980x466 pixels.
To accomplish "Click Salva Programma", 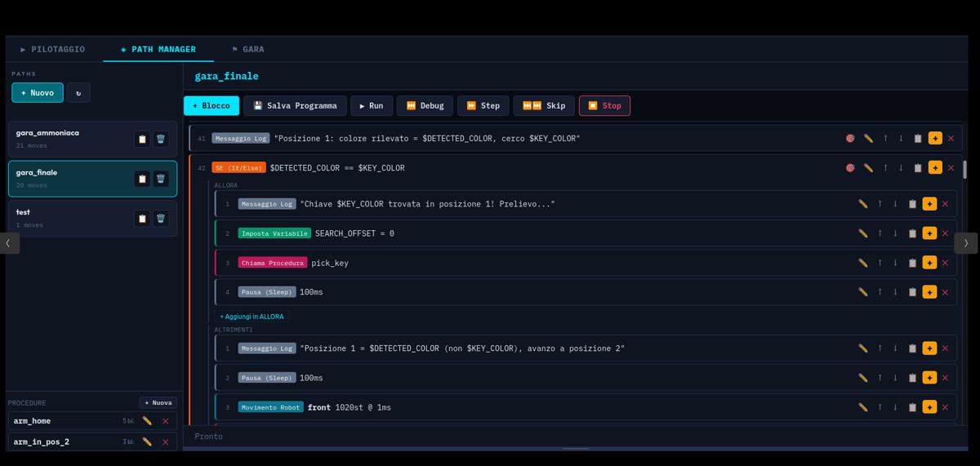I will [x=295, y=106].
